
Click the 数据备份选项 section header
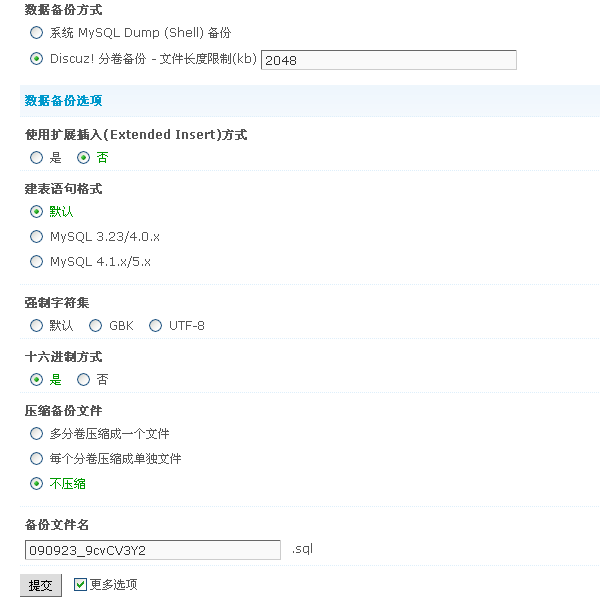[x=63, y=101]
